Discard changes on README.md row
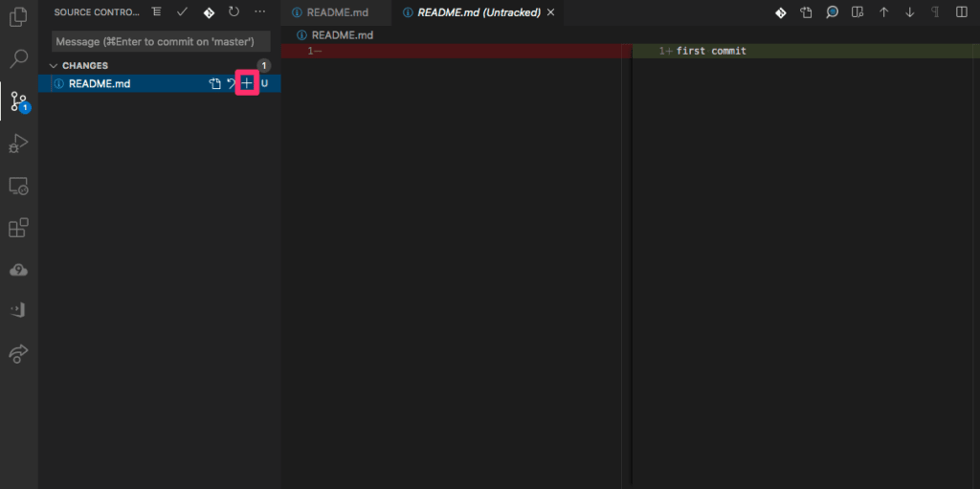This screenshot has width=980, height=489. (231, 84)
